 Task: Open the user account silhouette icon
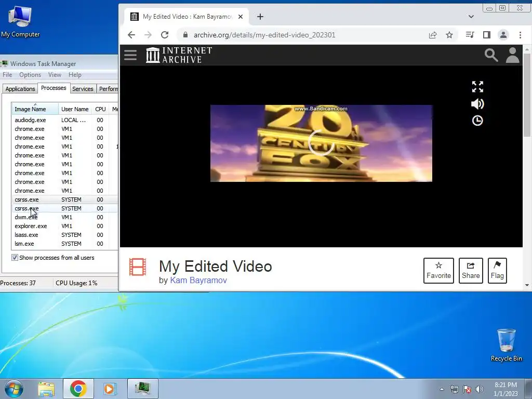tap(512, 55)
